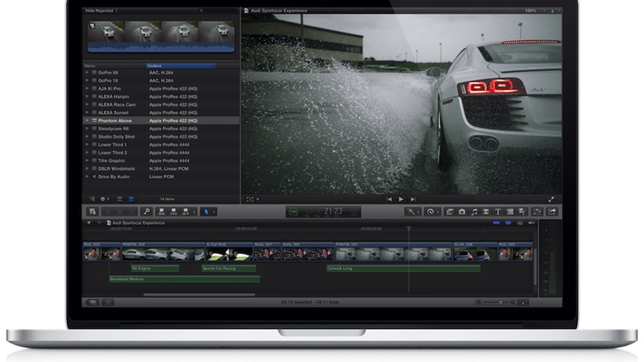Open the clip appearance options
Viewport: 644px width, 362px height.
523,302
